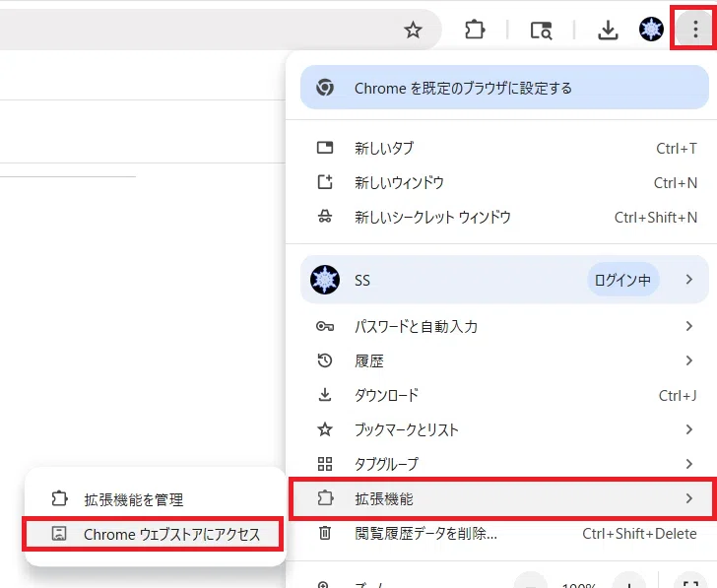Click the snowflake avatar in SS row
Image resolution: width=717 pixels, height=588 pixels.
coord(325,280)
